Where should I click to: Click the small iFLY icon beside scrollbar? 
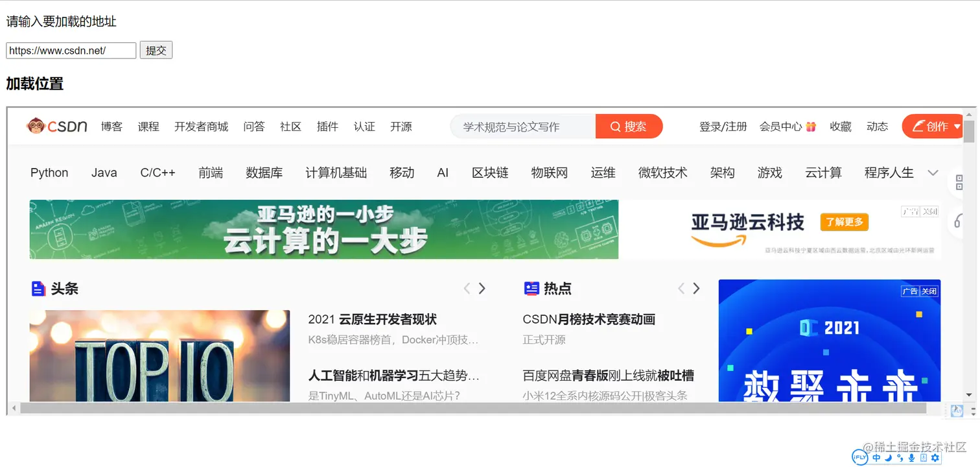[957, 410]
